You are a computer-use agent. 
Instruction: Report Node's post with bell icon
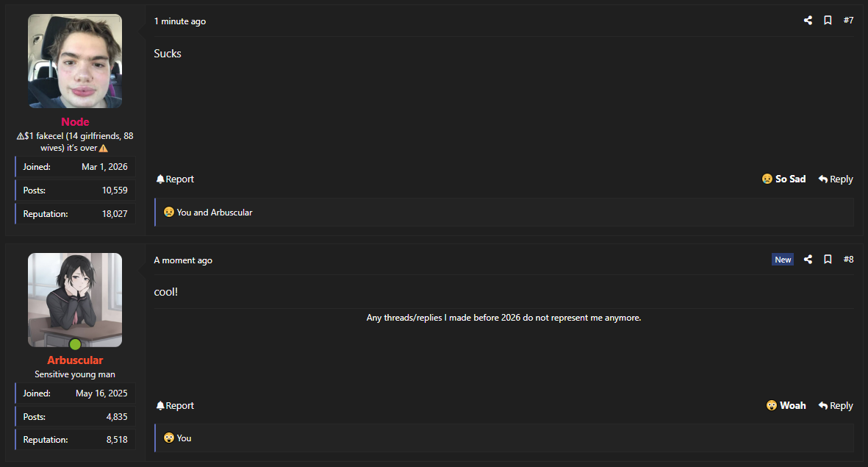click(x=175, y=179)
